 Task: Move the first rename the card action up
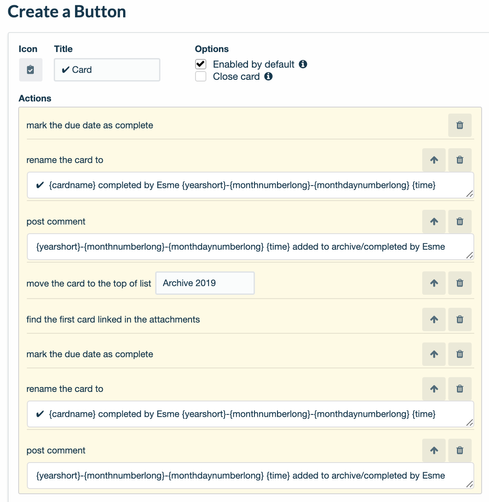pyautogui.click(x=434, y=160)
